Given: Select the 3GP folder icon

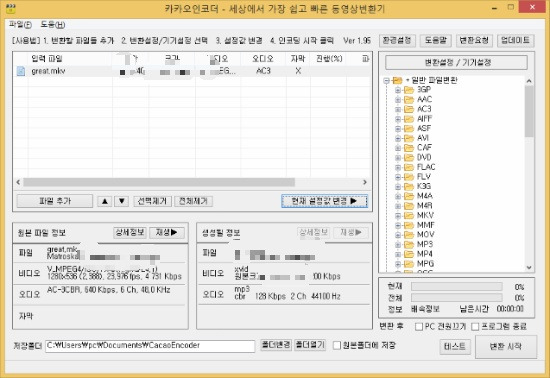Looking at the screenshot, I should click(409, 90).
